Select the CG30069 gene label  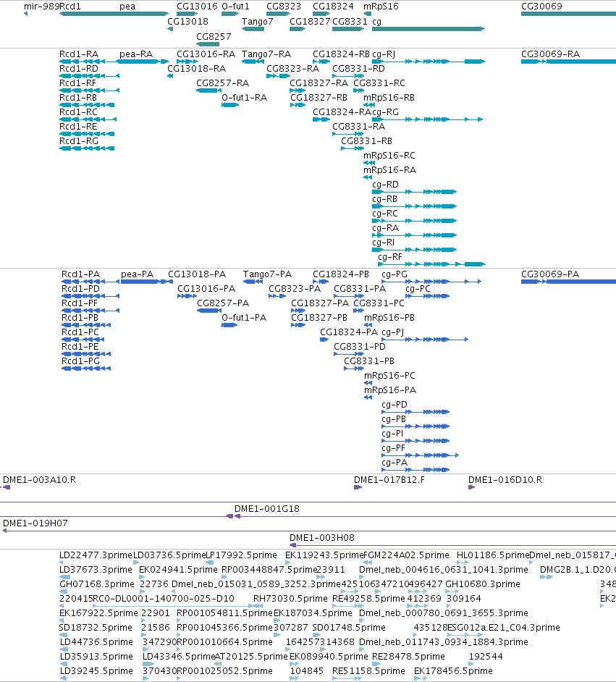click(x=541, y=7)
